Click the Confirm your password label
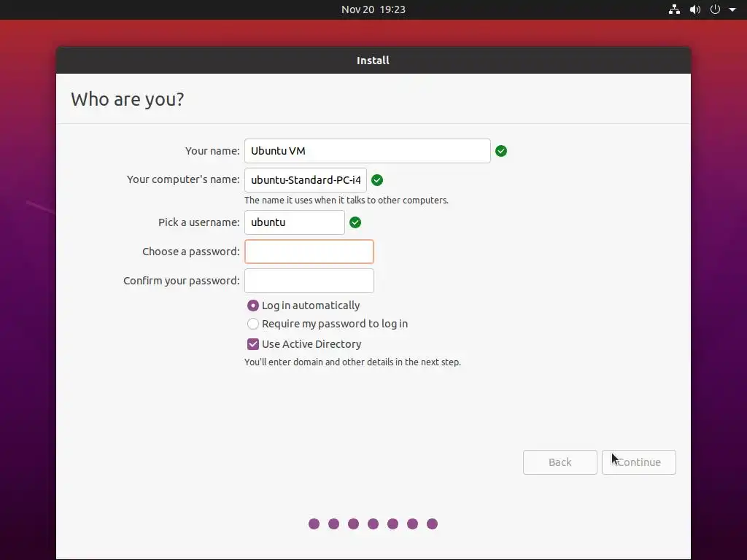Image resolution: width=747 pixels, height=560 pixels. 182,281
